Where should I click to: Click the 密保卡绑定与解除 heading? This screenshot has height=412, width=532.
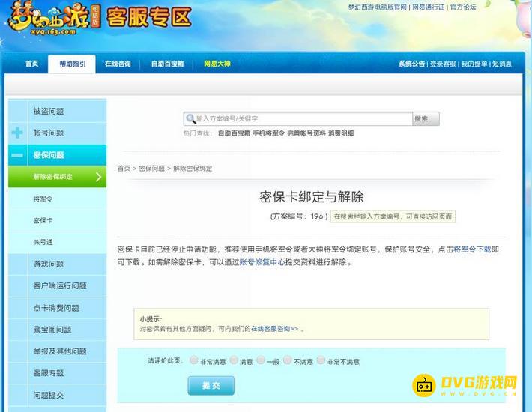click(312, 197)
